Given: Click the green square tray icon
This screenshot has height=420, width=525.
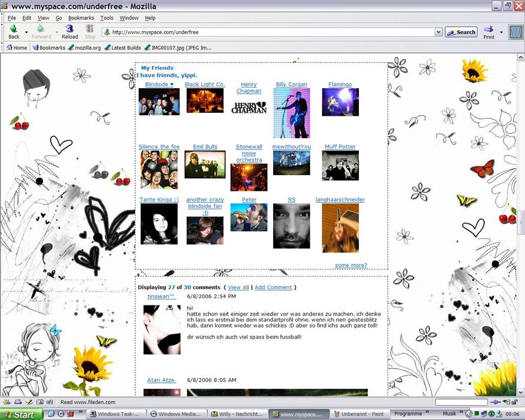Looking at the screenshot, I should pyautogui.click(x=476, y=414).
